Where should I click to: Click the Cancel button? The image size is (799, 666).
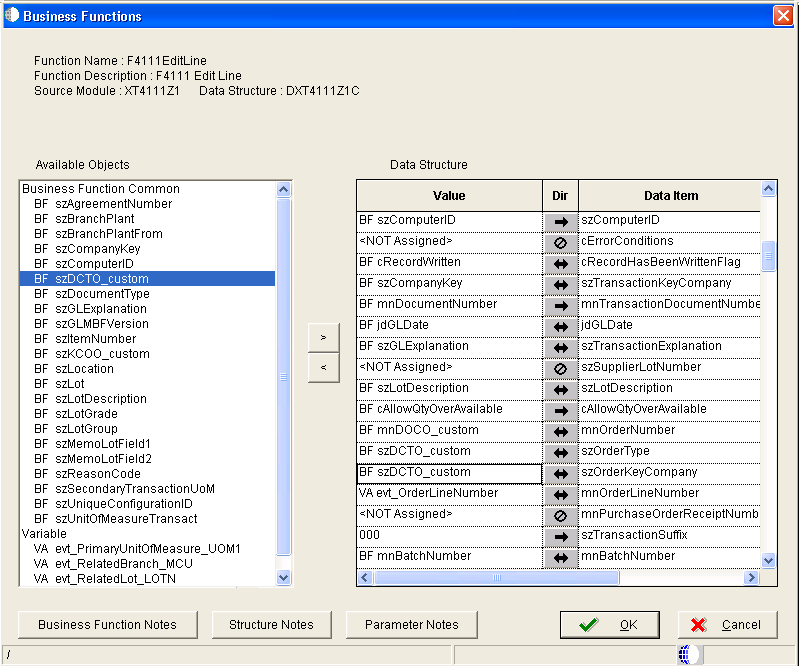[x=727, y=625]
